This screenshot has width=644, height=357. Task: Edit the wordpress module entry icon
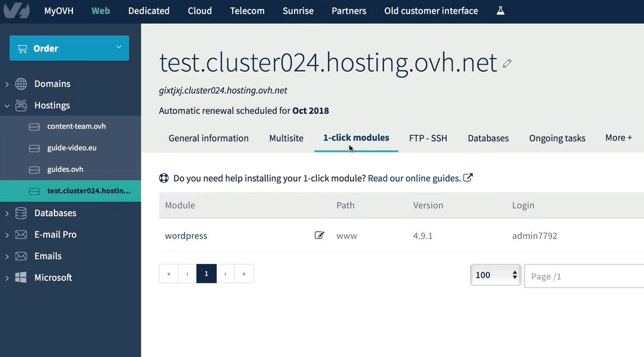pos(320,235)
